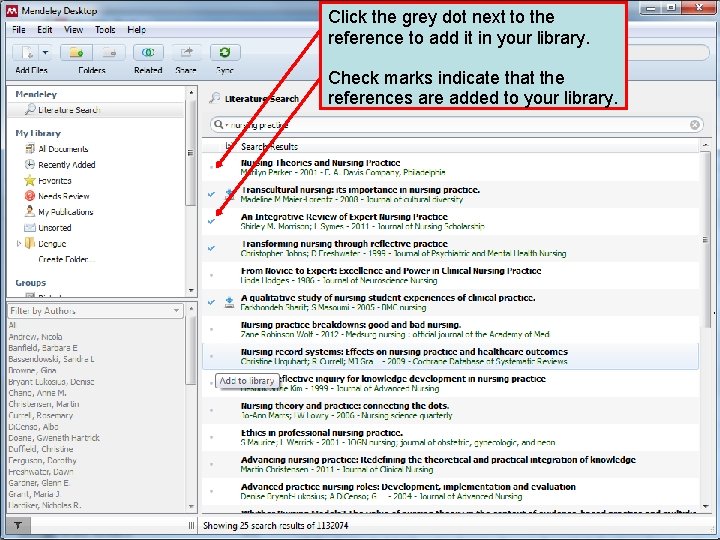Screen dimensions: 720x540
Task: Toggle check mark for Integrative Review of Expert Nursing
Action: pos(212,221)
